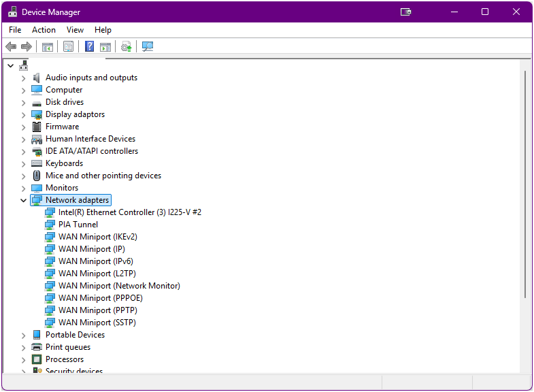Click the Processors icon

tap(37, 359)
